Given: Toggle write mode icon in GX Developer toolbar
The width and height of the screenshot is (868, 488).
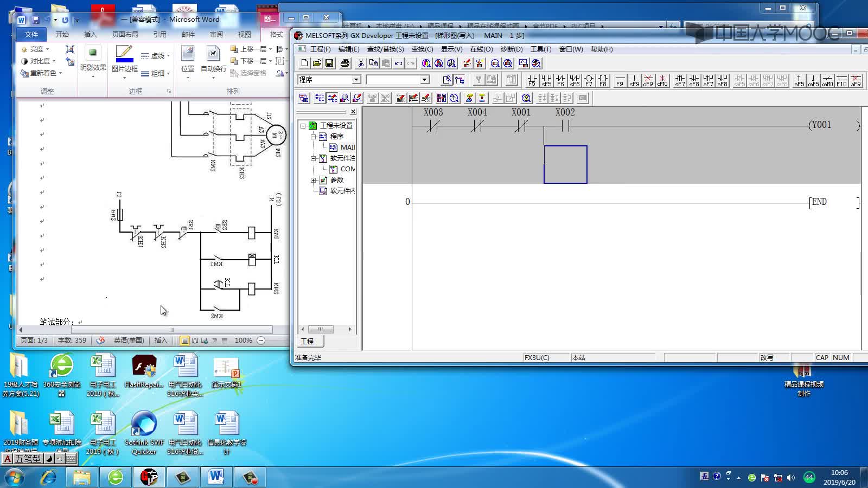Looking at the screenshot, I should click(331, 98).
